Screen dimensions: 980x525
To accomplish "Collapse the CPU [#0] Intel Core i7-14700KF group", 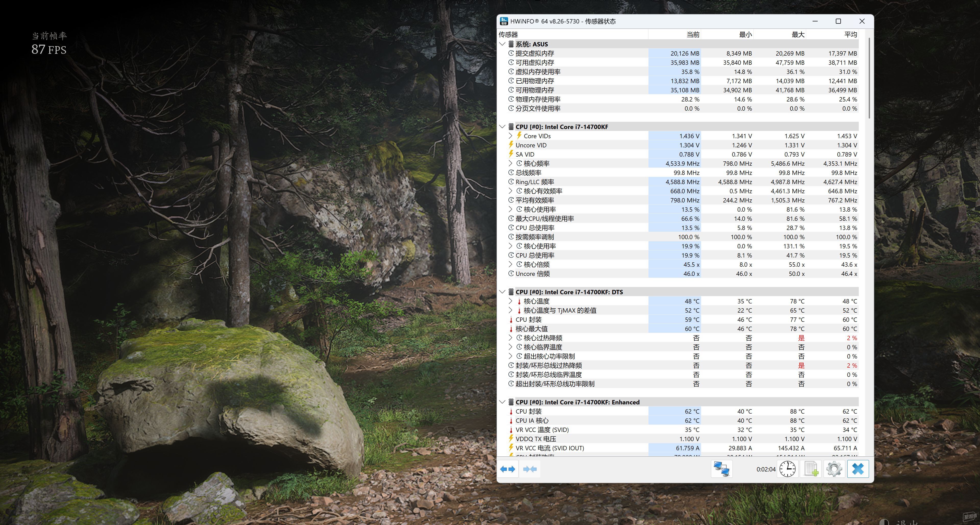I will 502,126.
